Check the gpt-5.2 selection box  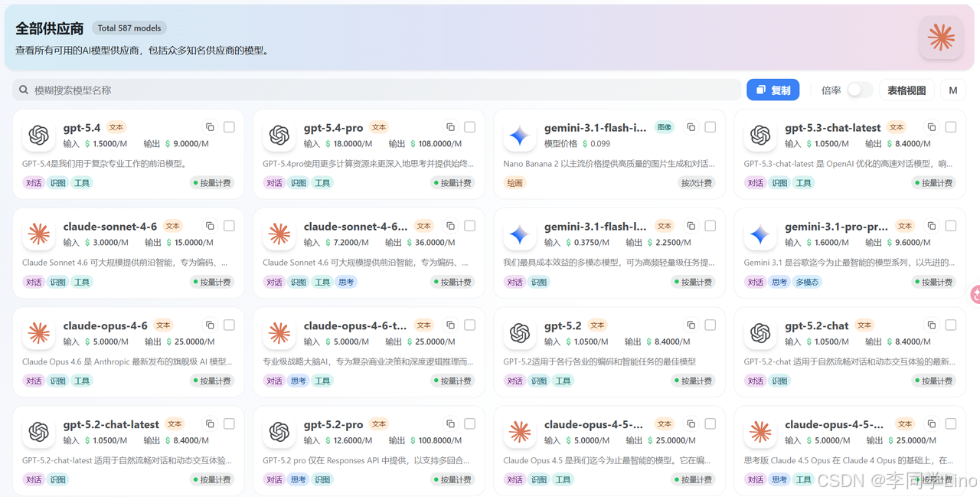(710, 325)
